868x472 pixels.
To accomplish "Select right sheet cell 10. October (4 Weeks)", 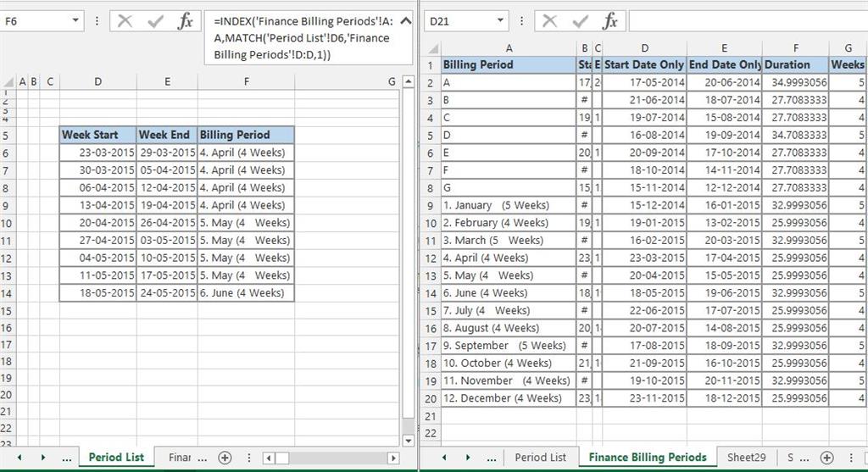I will [x=509, y=364].
